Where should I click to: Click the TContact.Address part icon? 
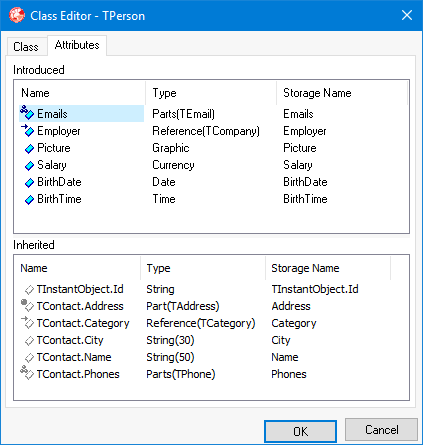tap(27, 305)
